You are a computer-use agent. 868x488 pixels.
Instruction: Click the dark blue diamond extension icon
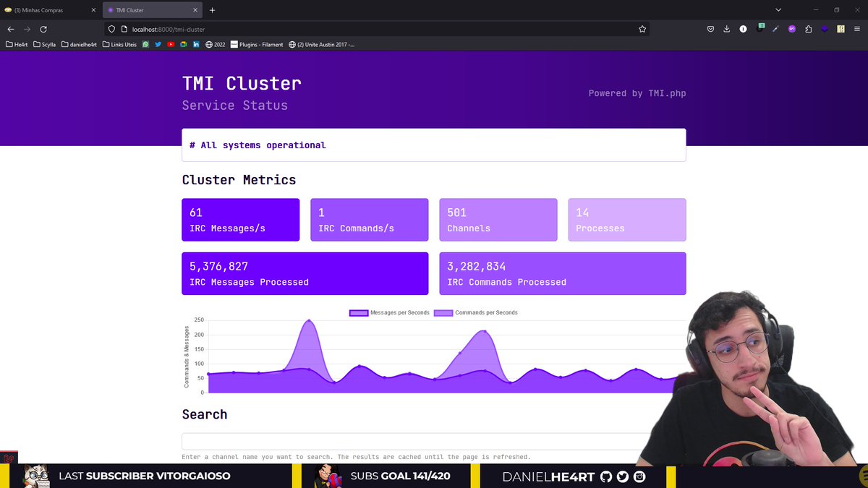point(824,29)
